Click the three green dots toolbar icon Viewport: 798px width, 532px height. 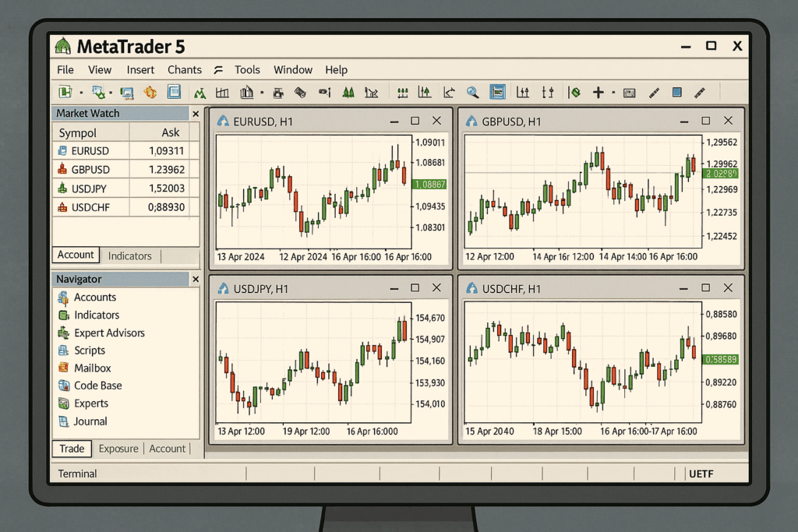click(403, 93)
